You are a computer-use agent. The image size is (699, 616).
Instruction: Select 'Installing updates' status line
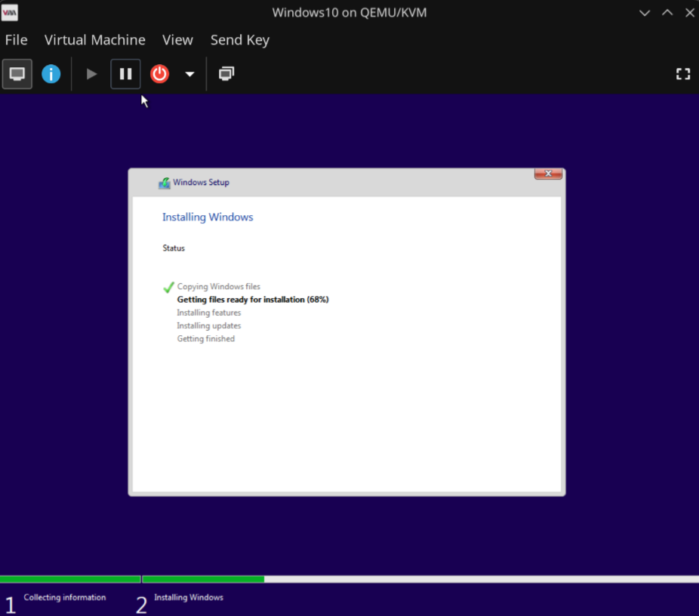pos(208,326)
